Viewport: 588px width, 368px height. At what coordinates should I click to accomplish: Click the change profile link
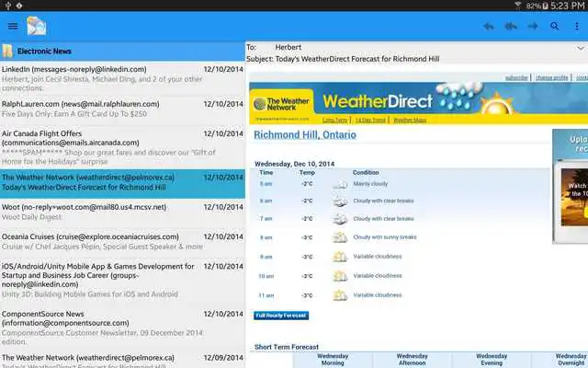(551, 77)
